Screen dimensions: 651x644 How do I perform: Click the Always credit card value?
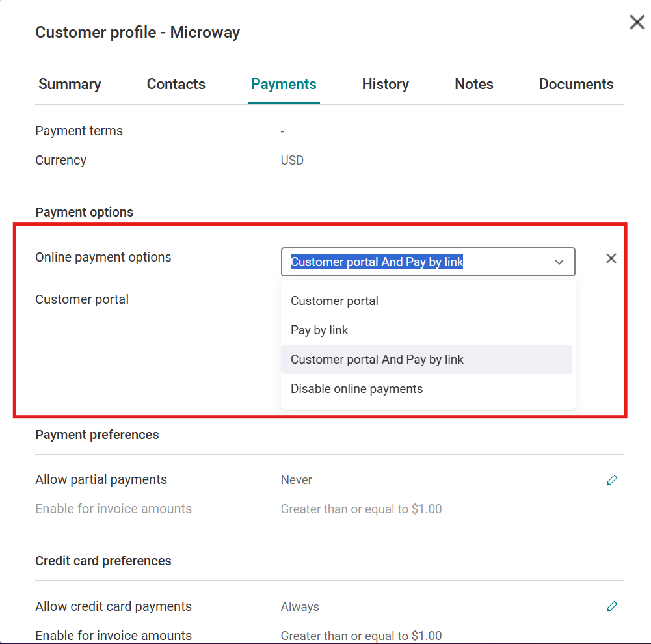(300, 606)
